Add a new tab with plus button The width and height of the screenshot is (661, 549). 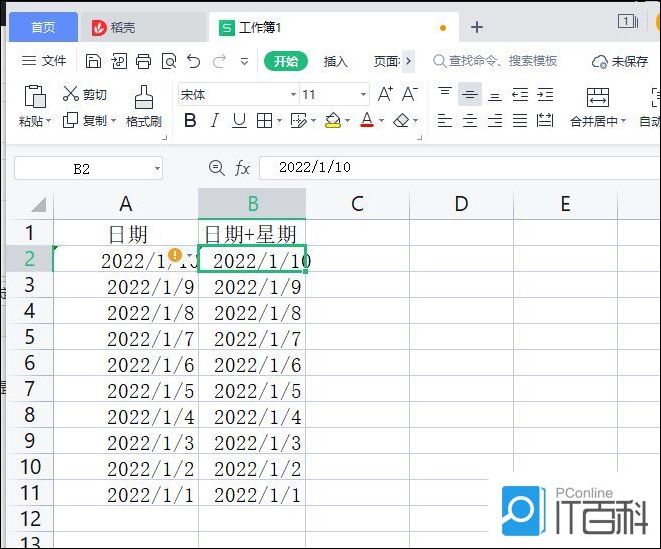click(x=477, y=27)
